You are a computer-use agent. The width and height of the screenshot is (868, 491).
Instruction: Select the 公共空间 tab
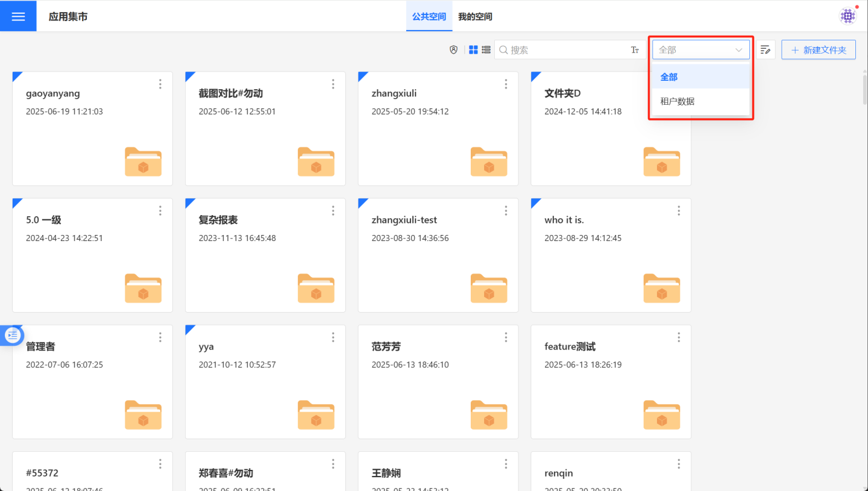tap(429, 17)
